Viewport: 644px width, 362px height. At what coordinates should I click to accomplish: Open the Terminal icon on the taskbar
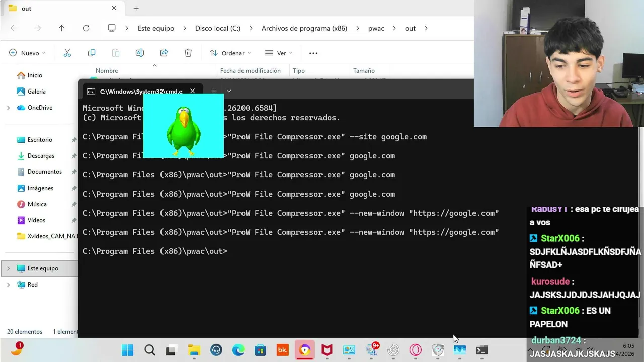[481, 350]
